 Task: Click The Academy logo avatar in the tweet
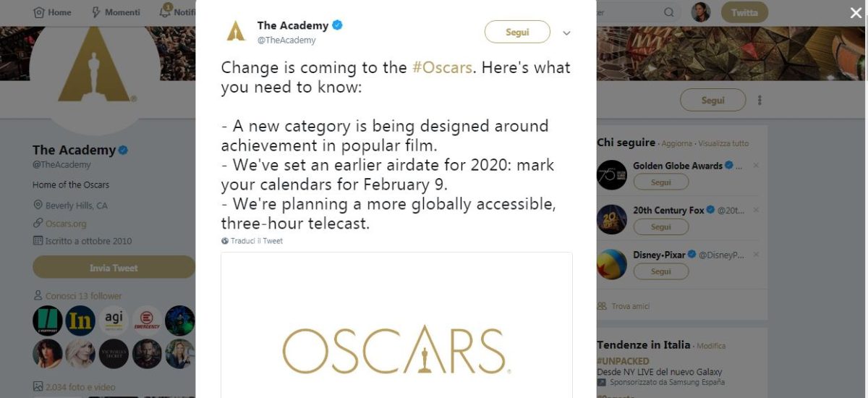(x=237, y=32)
